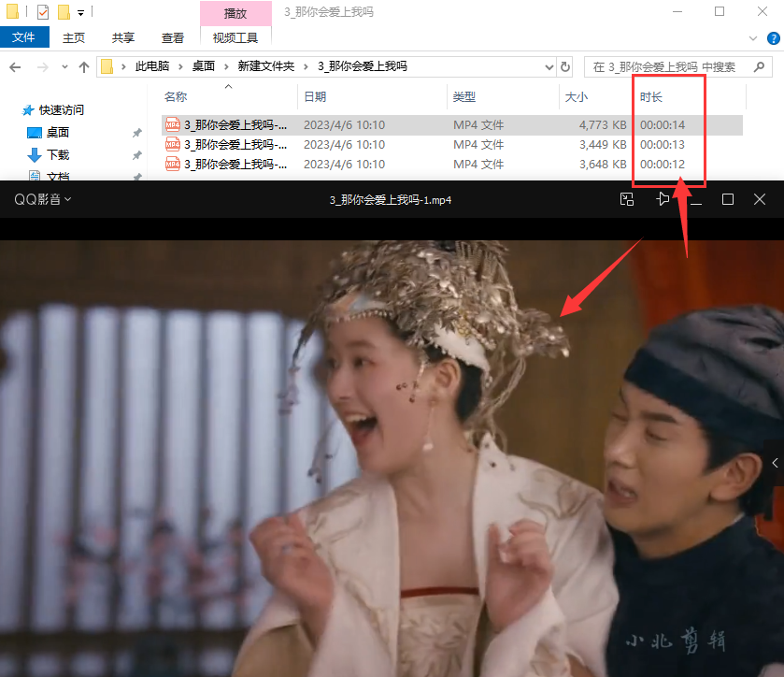
Task: Open Explorer help with the question mark
Action: tap(773, 38)
